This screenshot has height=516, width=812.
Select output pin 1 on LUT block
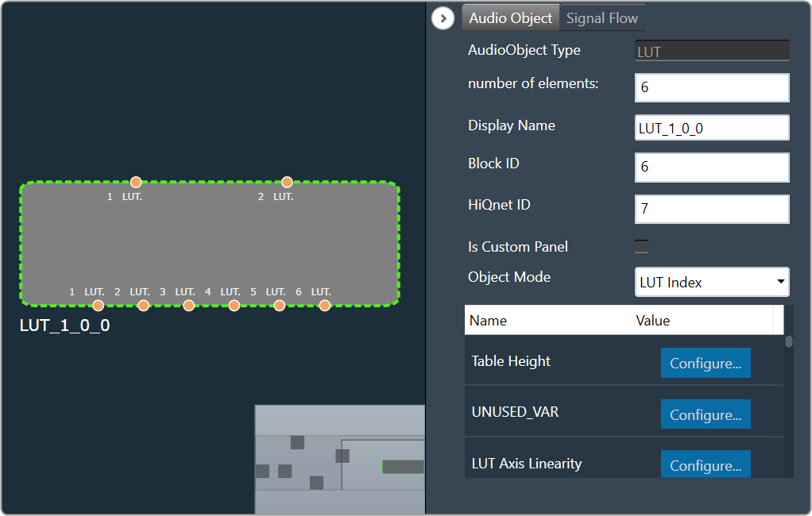click(98, 306)
